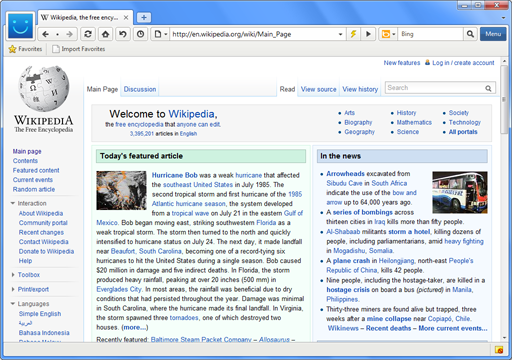Image resolution: width=512 pixels, height=360 pixels.
Task: Open the Donate to Wikipedia link
Action: coord(46,251)
